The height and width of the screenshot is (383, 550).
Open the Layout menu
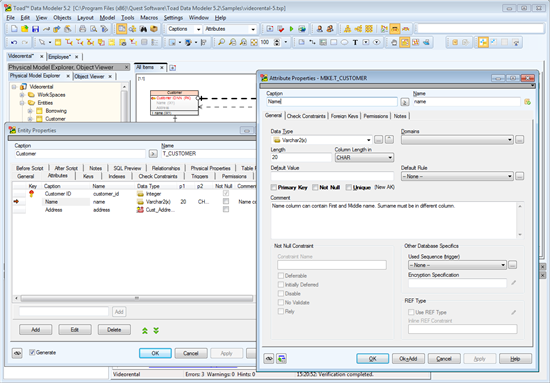(x=85, y=18)
